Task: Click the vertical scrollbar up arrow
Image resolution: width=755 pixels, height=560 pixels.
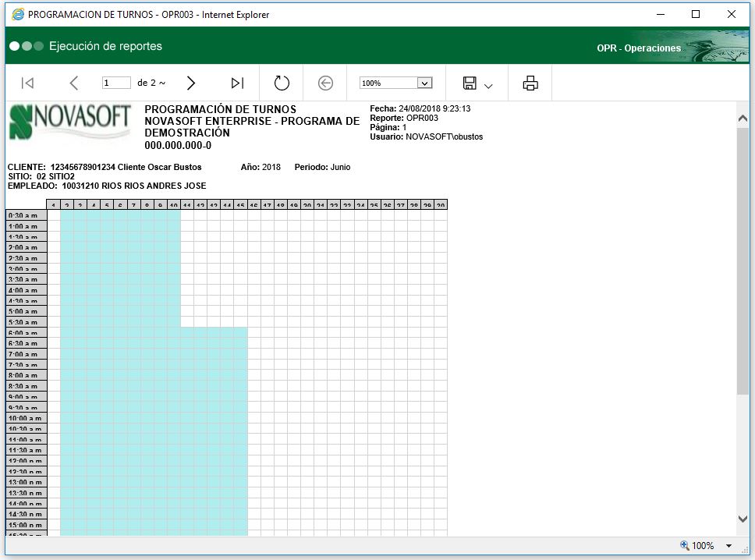Action: (x=743, y=118)
